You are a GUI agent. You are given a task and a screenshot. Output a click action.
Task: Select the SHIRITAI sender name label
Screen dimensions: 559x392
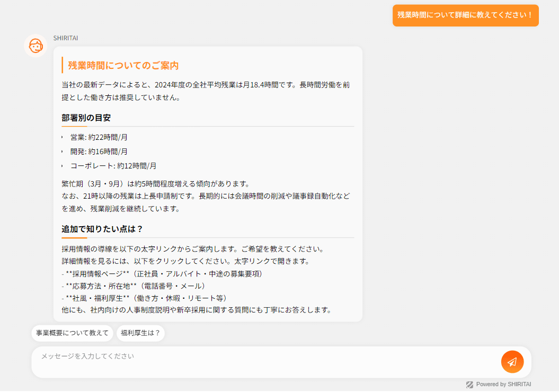point(65,38)
